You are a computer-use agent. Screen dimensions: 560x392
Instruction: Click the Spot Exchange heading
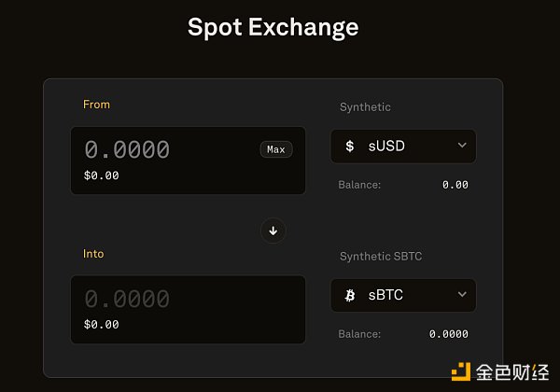pos(273,26)
